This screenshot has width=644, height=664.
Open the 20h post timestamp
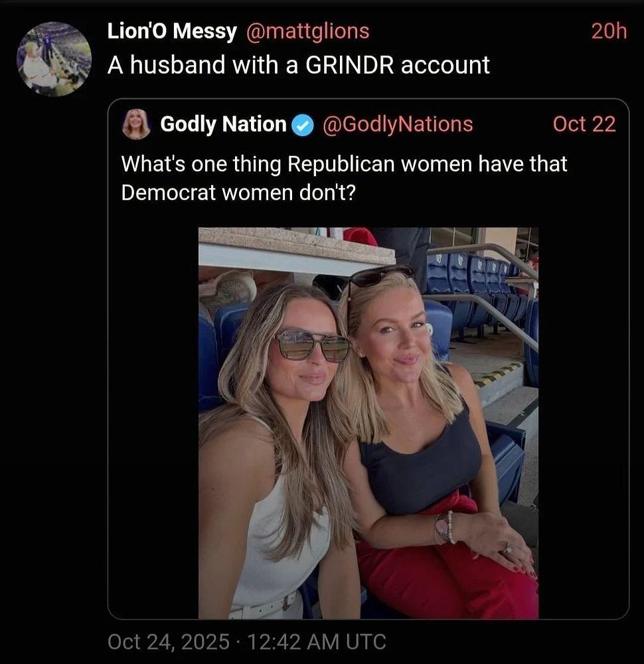[x=609, y=31]
